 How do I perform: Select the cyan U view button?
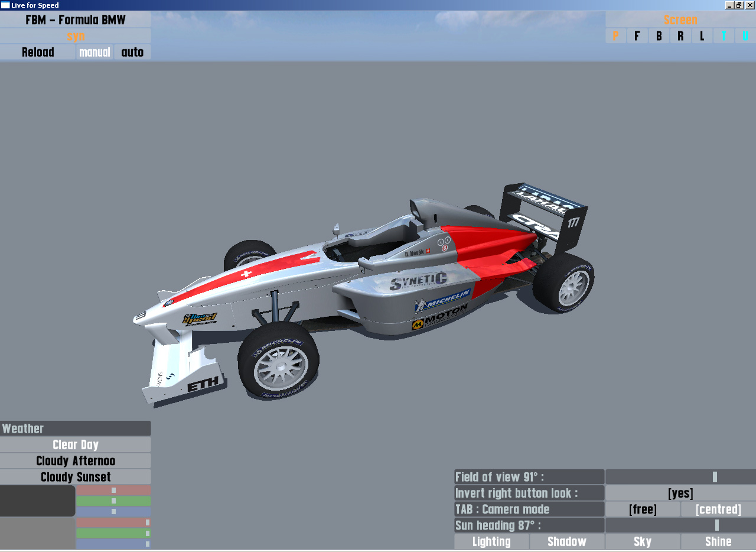click(x=745, y=36)
